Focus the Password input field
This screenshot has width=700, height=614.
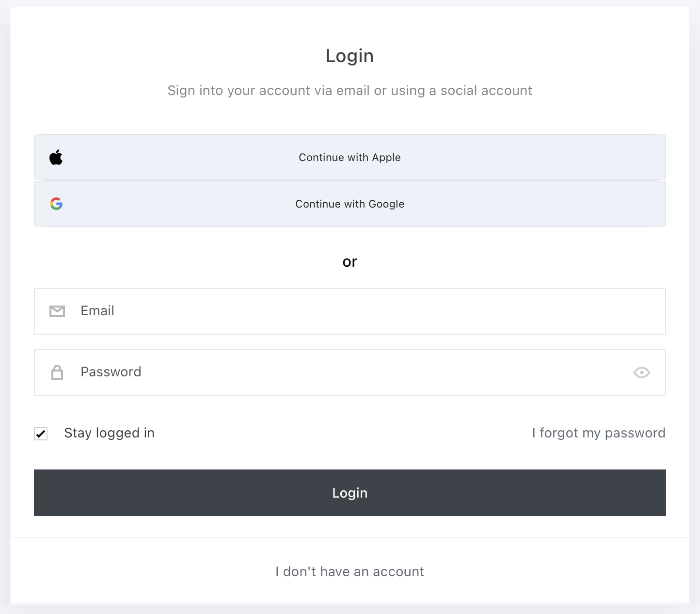click(x=350, y=372)
